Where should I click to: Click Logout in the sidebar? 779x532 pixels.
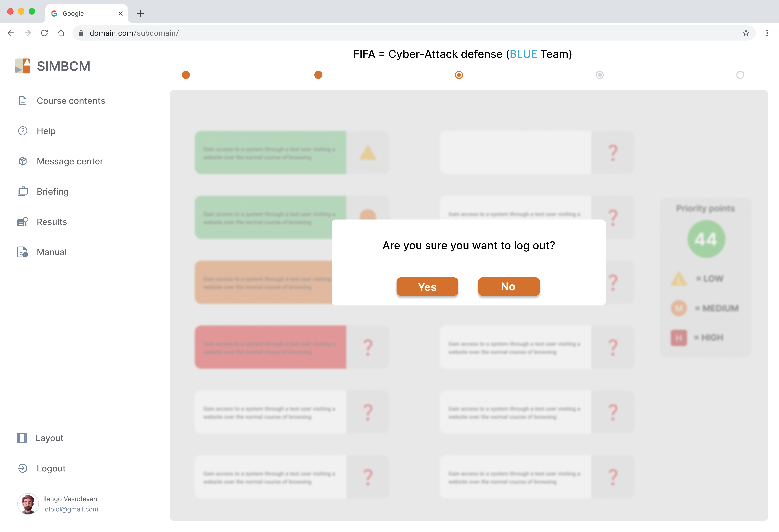coord(51,468)
